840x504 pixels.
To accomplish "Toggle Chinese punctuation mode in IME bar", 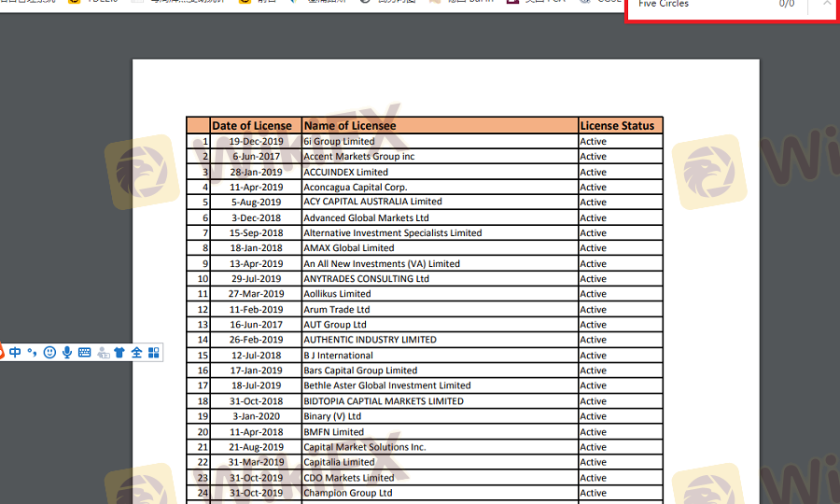I will click(x=32, y=352).
